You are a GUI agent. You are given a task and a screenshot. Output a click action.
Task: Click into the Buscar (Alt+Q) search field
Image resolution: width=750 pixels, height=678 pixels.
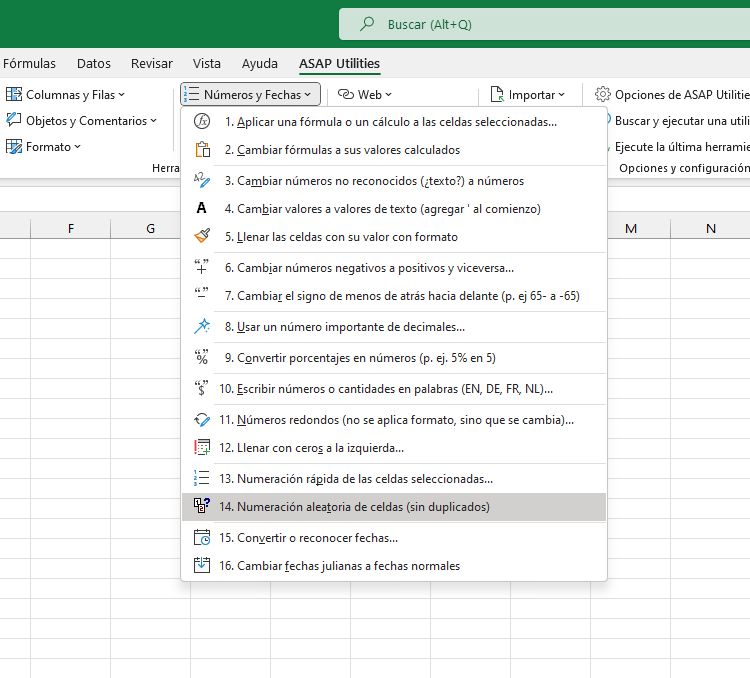pyautogui.click(x=544, y=24)
